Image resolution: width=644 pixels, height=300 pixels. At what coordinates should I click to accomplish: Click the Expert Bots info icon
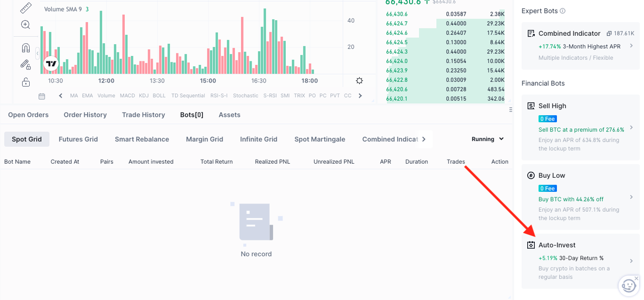point(563,11)
